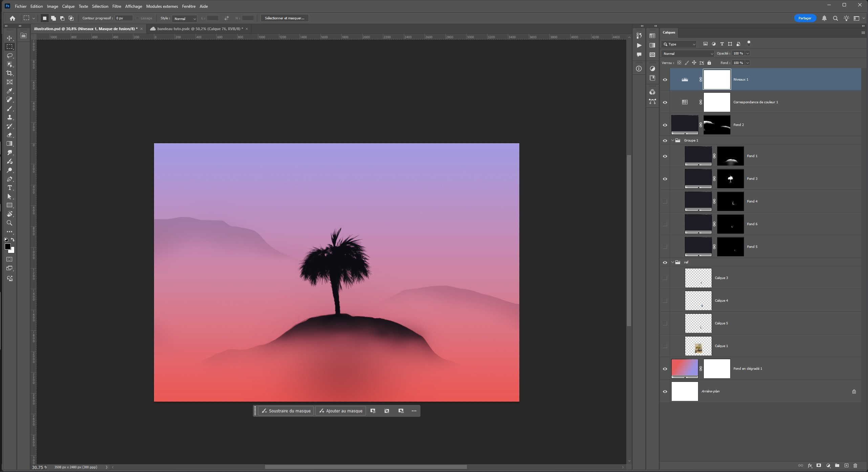The width and height of the screenshot is (868, 472).
Task: Open the Sélection menu
Action: (100, 6)
